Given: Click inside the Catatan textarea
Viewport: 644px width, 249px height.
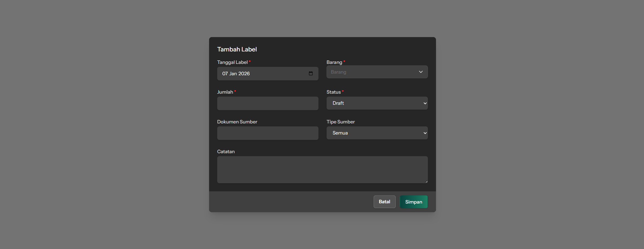Looking at the screenshot, I should [322, 170].
